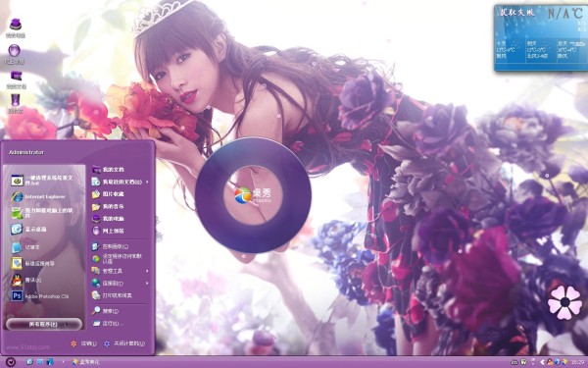Click the system clock showing time
This screenshot has width=588, height=368.
577,362
